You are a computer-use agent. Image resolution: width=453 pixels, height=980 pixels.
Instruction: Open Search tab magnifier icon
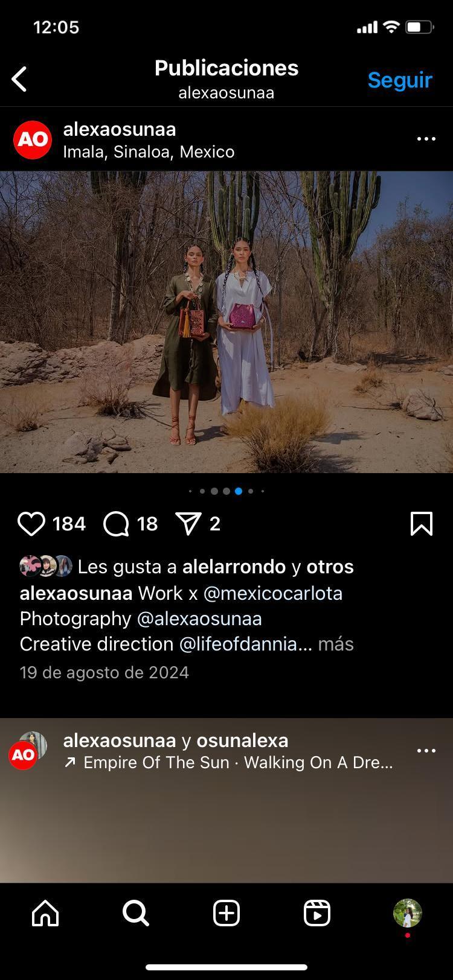pos(136,914)
